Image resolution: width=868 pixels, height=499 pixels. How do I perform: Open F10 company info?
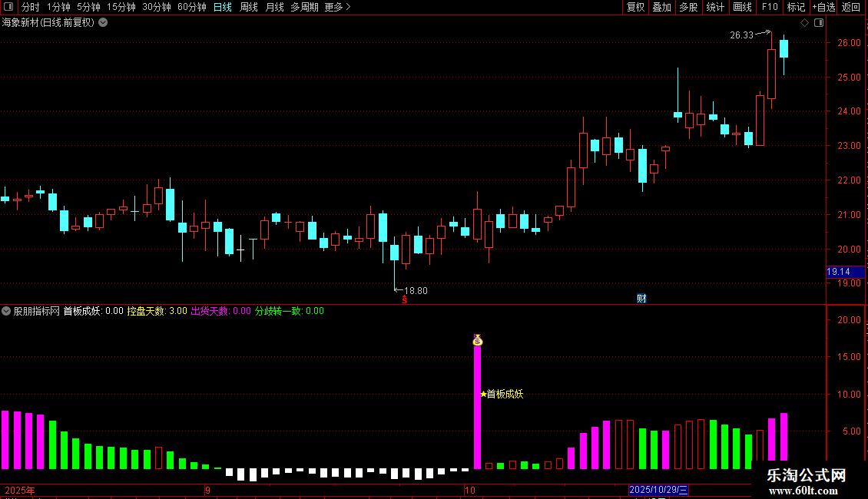[770, 7]
